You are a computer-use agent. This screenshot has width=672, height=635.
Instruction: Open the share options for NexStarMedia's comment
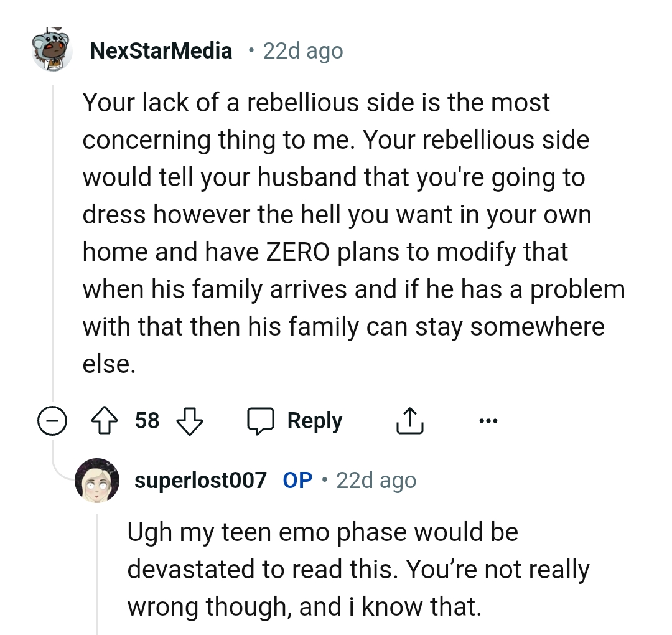click(x=409, y=420)
